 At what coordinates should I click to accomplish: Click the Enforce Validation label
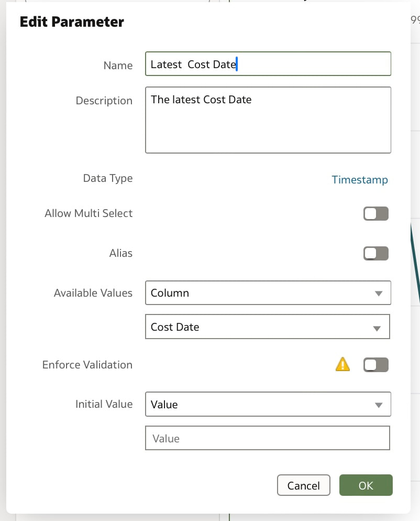coord(87,365)
